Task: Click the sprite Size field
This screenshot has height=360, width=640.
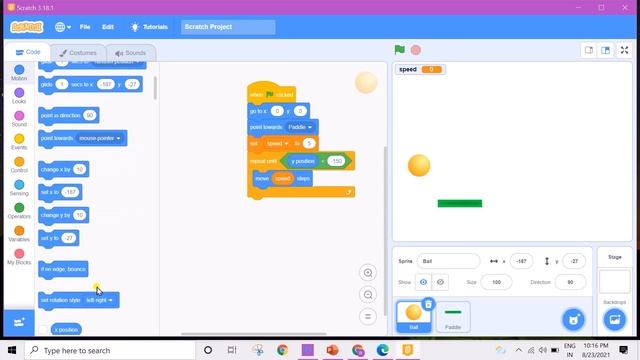Action: pos(496,282)
